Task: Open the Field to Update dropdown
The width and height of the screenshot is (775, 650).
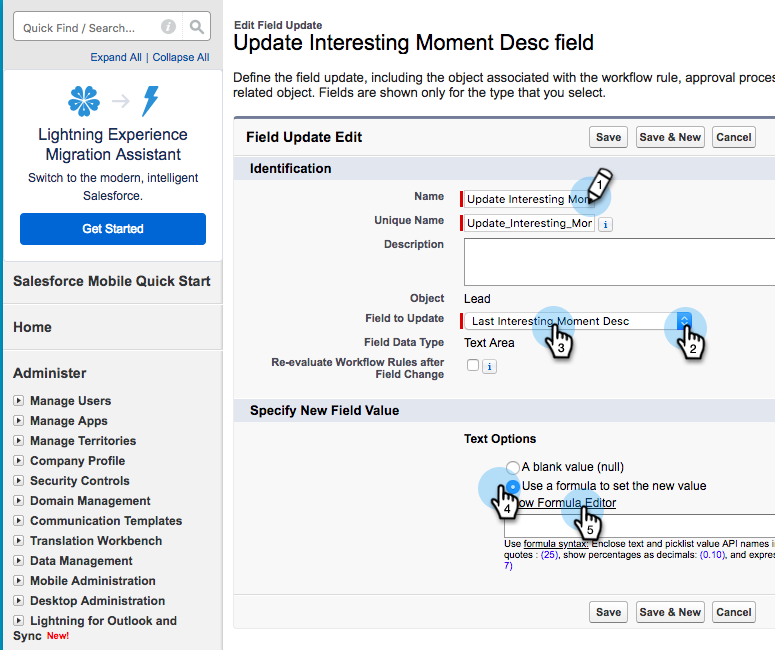Action: point(684,321)
